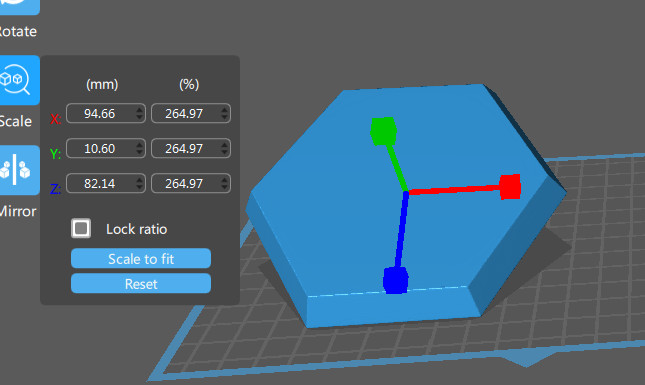Click the X size mm input field
Viewport: 645px width, 385px height.
(x=106, y=114)
